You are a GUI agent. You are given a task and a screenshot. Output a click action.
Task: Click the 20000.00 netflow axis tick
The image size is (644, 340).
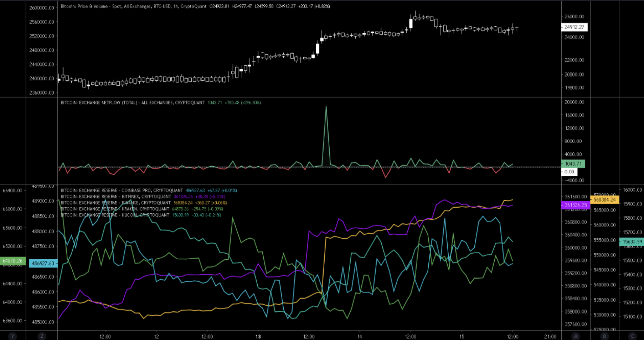tap(574, 102)
